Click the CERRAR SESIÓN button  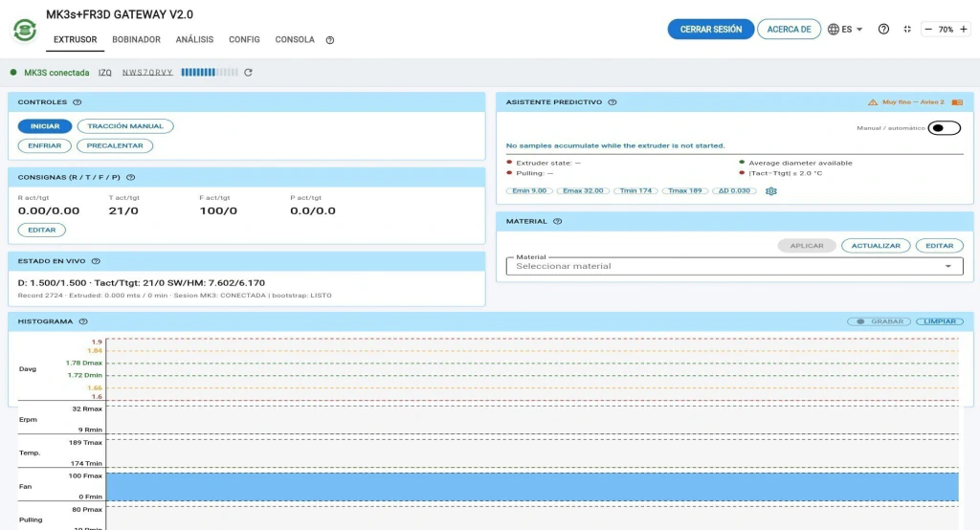[x=711, y=30]
